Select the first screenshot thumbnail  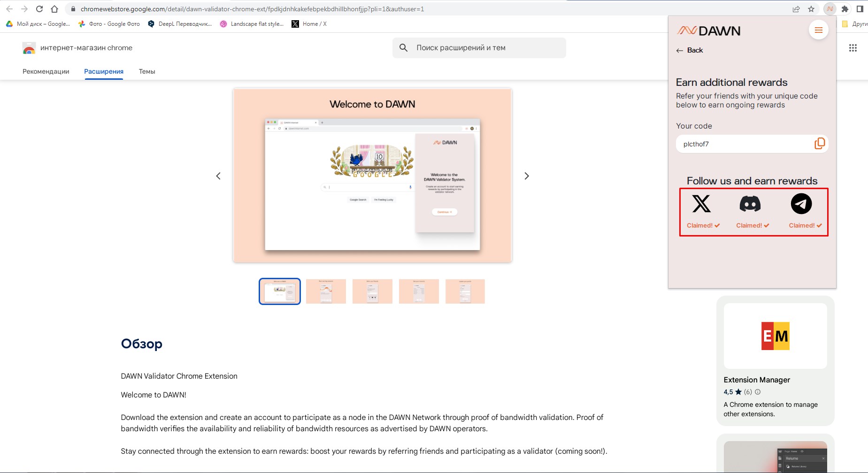point(280,291)
